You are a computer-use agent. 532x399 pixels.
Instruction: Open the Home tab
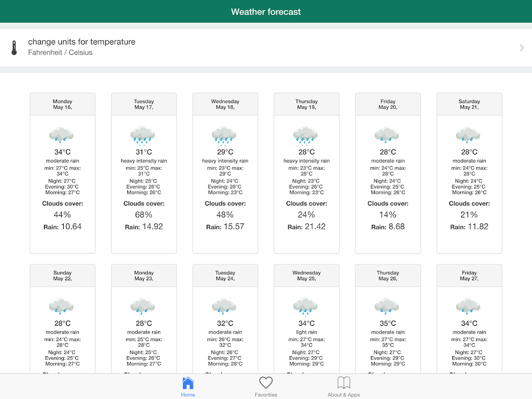(188, 387)
